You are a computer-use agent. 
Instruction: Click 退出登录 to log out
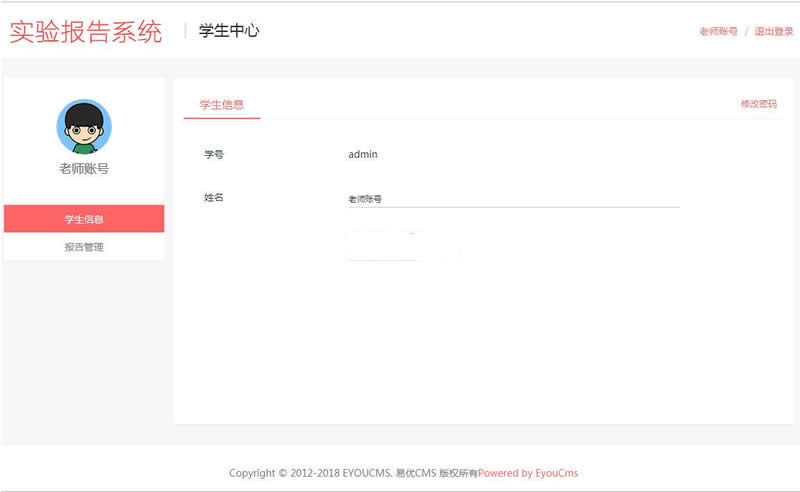(x=773, y=32)
